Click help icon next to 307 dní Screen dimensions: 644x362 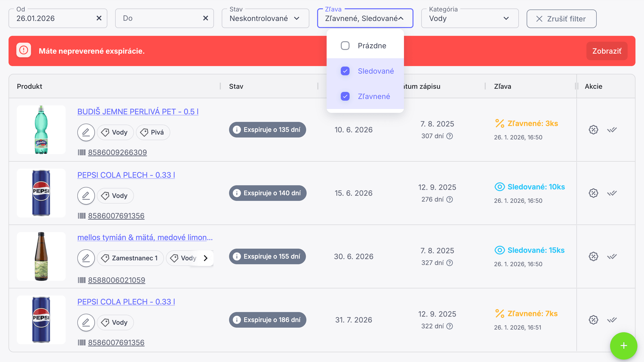pos(450,136)
